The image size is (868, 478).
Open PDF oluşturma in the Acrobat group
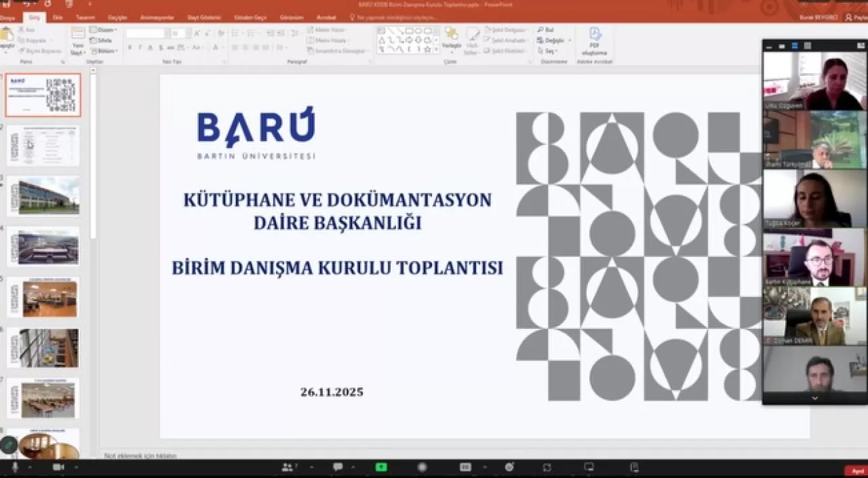595,37
